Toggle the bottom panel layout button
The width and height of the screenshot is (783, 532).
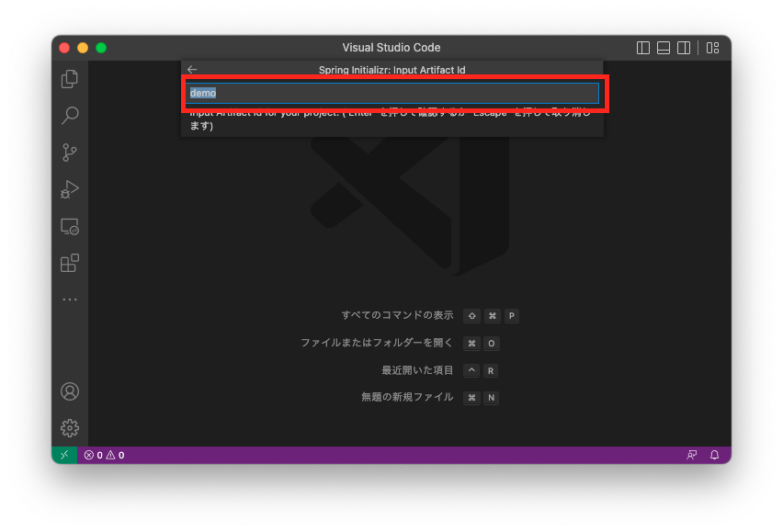point(664,48)
